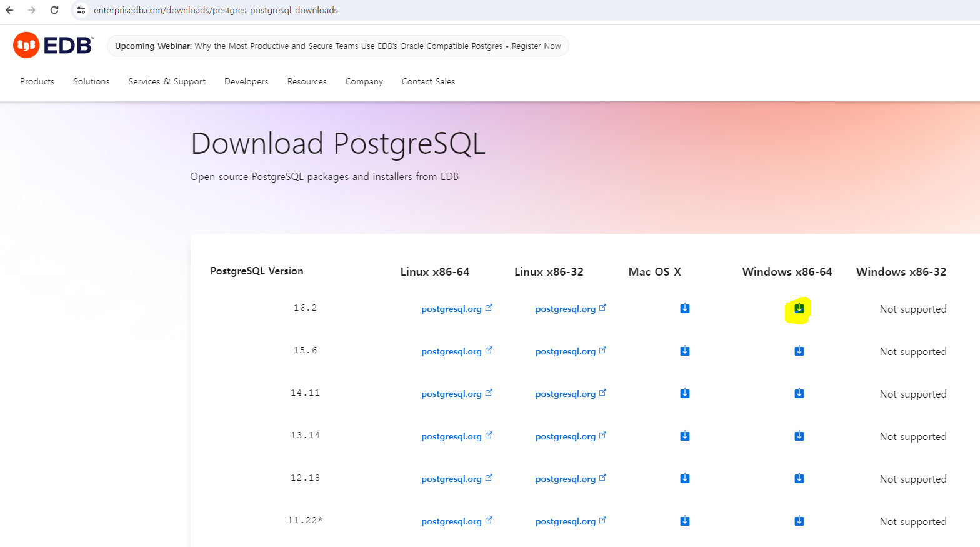The height and width of the screenshot is (547, 980).
Task: Download PostgreSQL 14.11 for Windows x86-64
Action: pos(799,393)
